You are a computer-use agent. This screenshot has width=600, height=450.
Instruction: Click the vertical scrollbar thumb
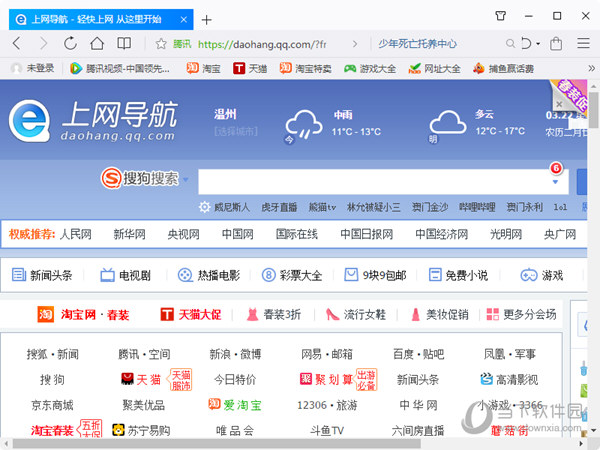pos(593,110)
